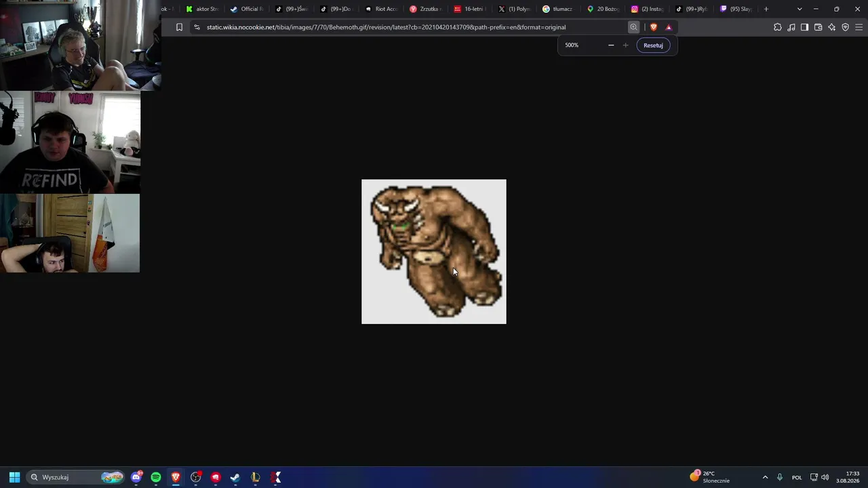The image size is (868, 488).
Task: Switch to the Google 'tłumacz' tab
Action: (x=559, y=9)
